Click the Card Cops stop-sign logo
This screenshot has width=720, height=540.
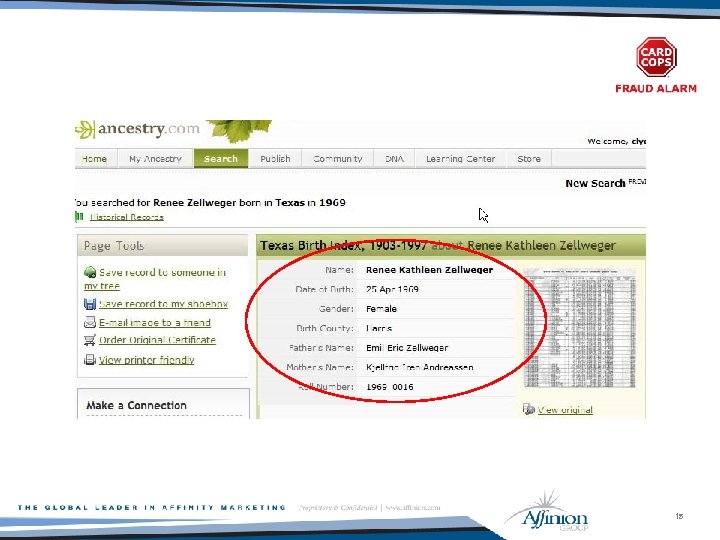point(656,57)
